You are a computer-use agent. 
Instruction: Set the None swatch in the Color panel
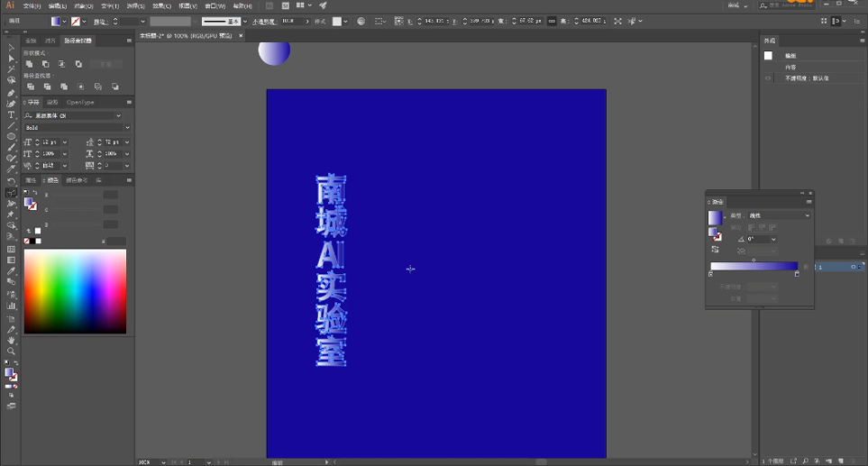(26, 241)
